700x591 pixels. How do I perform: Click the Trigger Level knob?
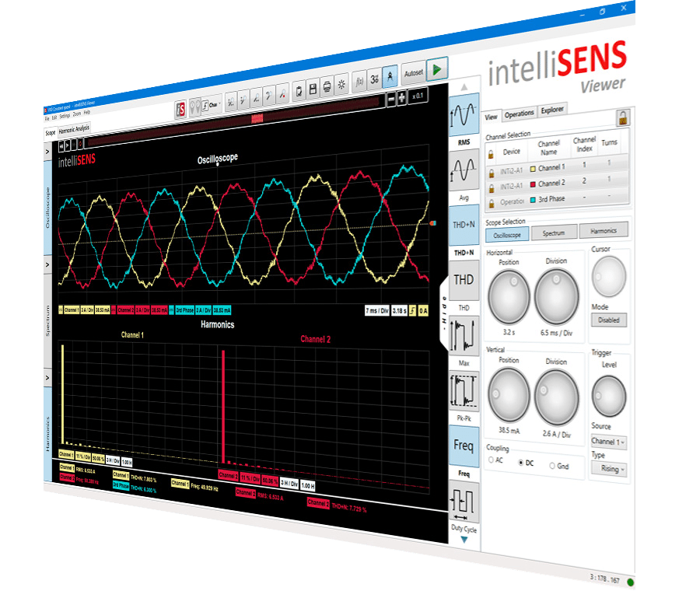(x=609, y=396)
